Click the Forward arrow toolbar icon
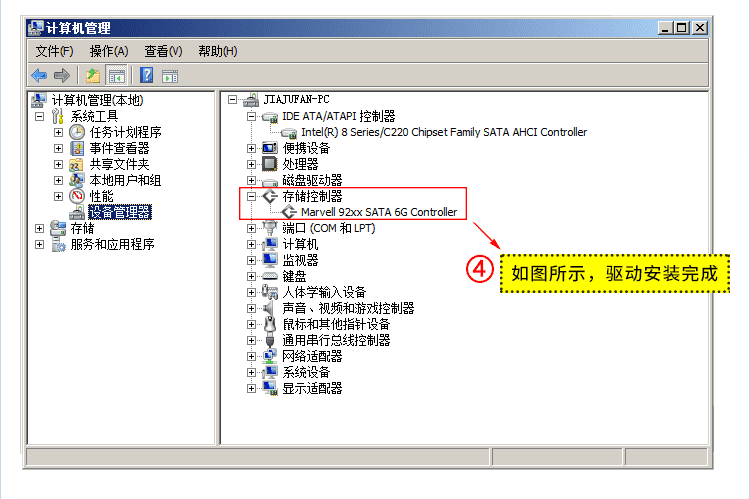This screenshot has height=499, width=750. [x=62, y=76]
